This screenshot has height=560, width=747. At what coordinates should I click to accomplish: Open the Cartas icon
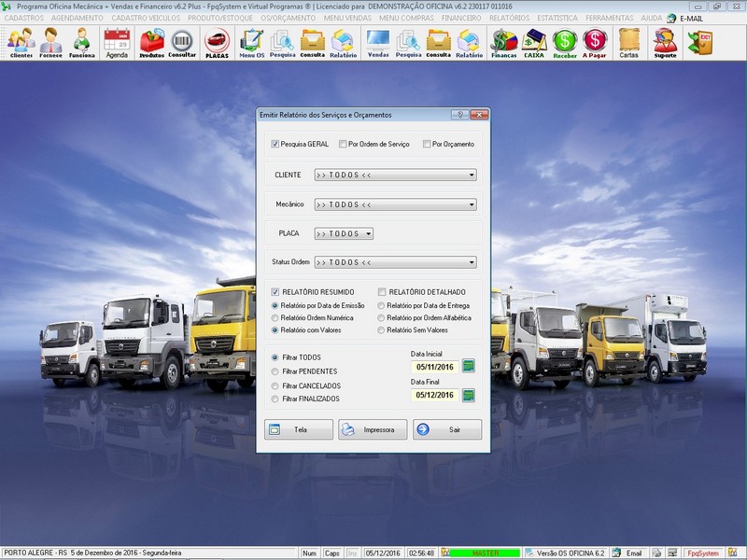click(628, 43)
